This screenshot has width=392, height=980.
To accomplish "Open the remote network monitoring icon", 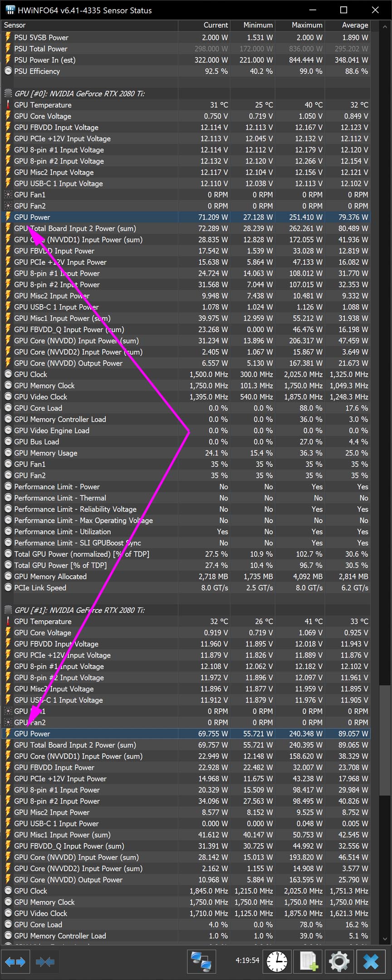I will point(201,961).
